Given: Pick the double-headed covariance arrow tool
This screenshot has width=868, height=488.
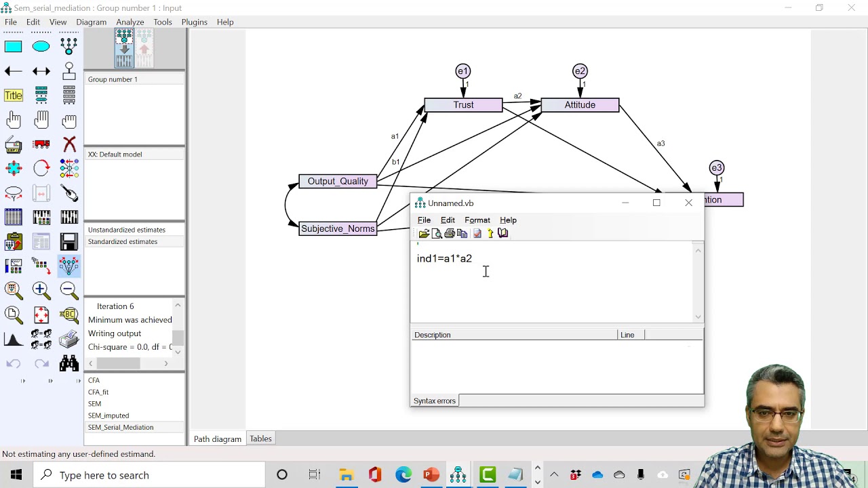Looking at the screenshot, I should coord(41,71).
